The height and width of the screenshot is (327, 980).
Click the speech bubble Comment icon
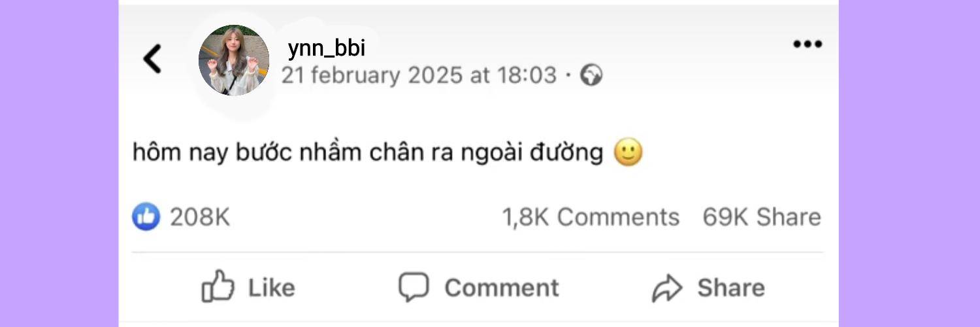[x=414, y=288]
